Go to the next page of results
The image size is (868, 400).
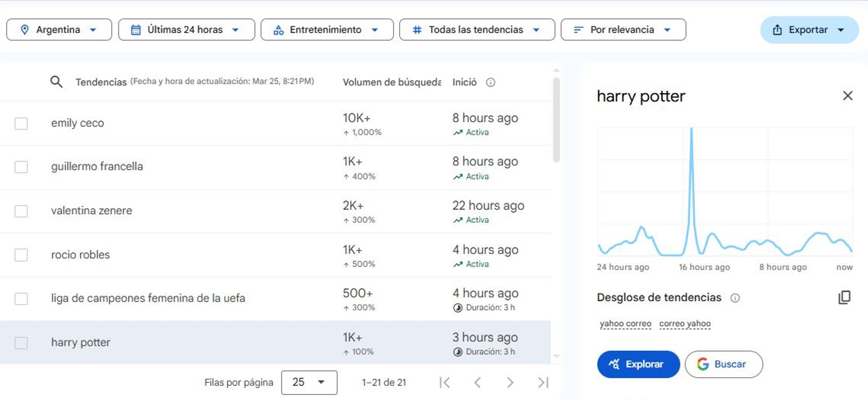[x=510, y=382]
